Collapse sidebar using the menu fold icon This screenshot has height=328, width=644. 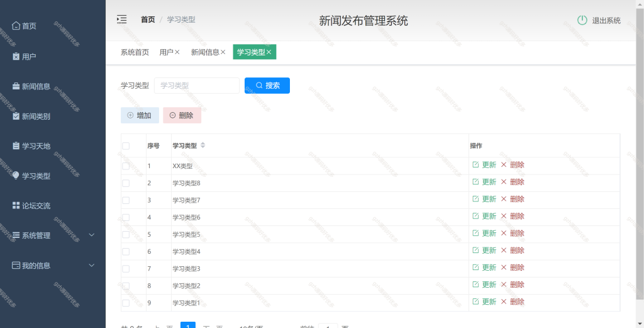point(121,20)
